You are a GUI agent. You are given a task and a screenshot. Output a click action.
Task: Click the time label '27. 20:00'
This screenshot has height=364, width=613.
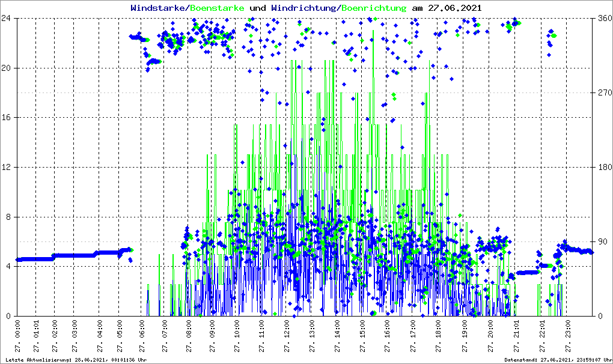pyautogui.click(x=490, y=336)
